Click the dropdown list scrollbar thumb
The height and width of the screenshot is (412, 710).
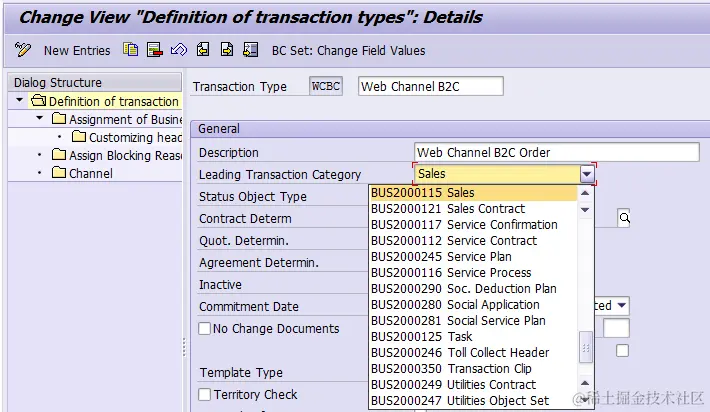[585, 347]
